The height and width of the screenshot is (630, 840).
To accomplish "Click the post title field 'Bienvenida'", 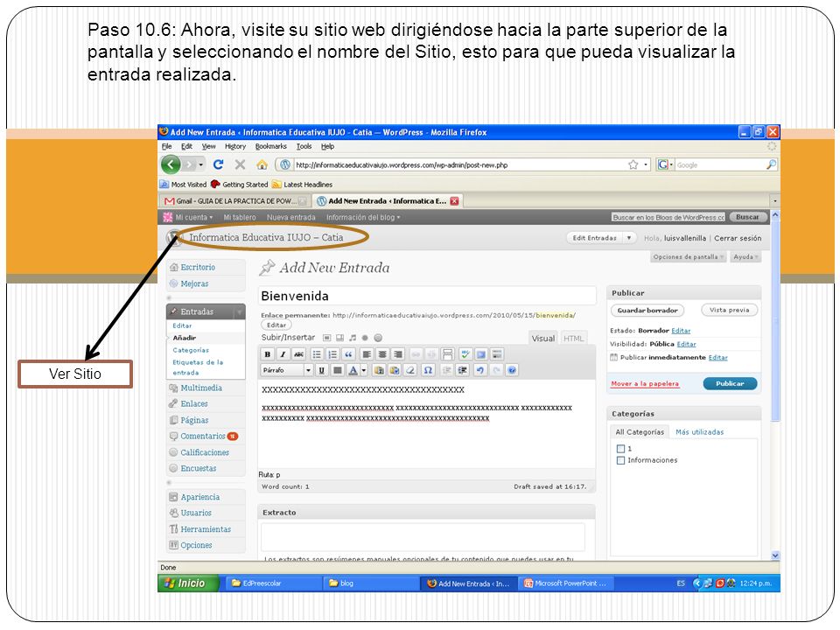I will pyautogui.click(x=426, y=297).
